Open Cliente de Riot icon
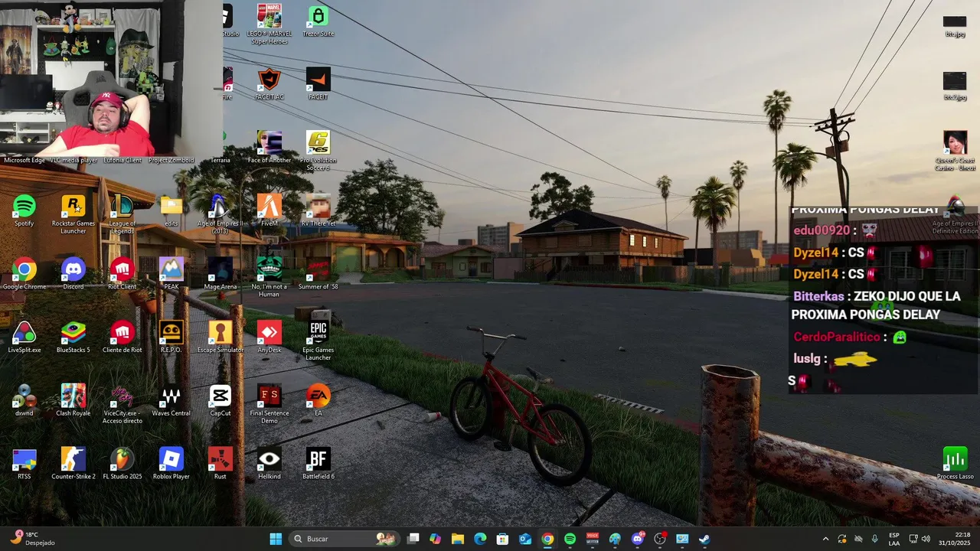Viewport: 980px width, 551px height. (x=122, y=337)
